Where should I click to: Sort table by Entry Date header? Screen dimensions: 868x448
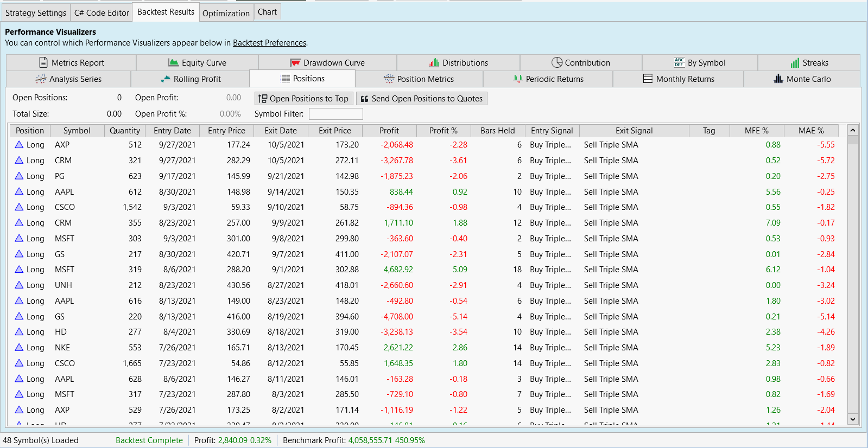[172, 131]
